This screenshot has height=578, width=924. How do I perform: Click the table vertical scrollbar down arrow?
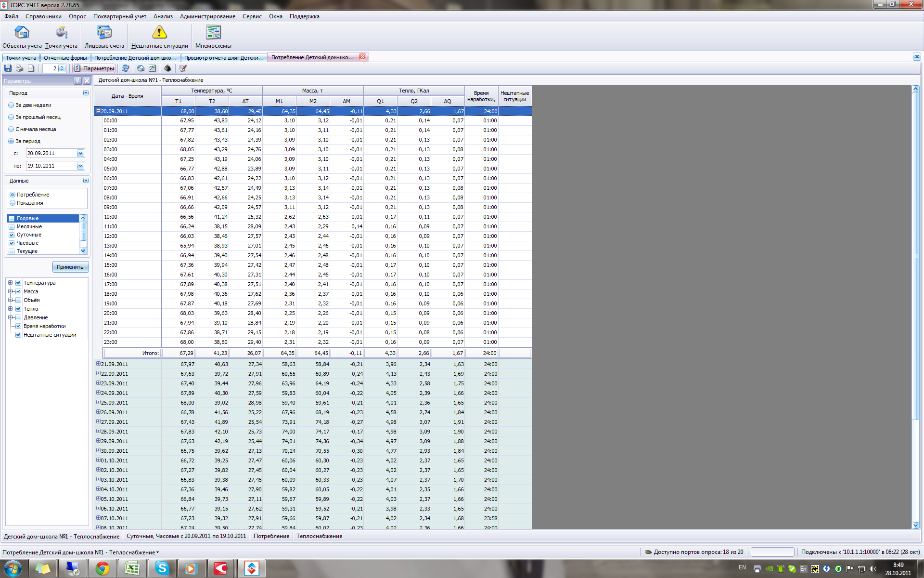[916, 525]
